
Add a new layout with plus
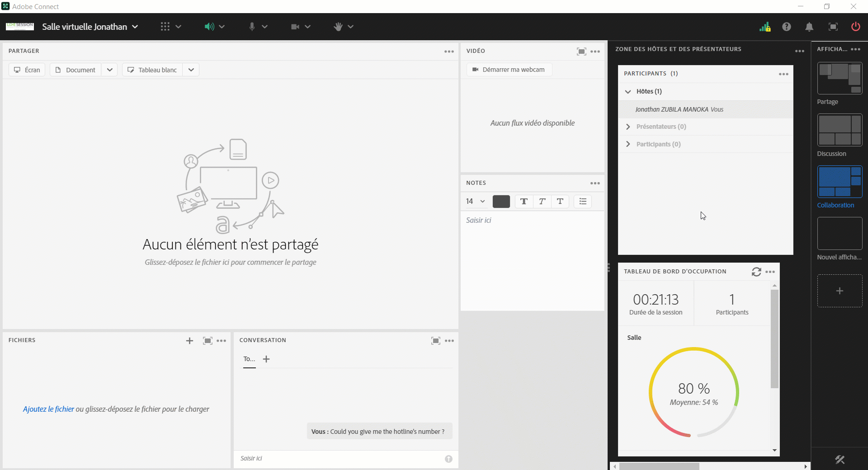[x=840, y=291]
